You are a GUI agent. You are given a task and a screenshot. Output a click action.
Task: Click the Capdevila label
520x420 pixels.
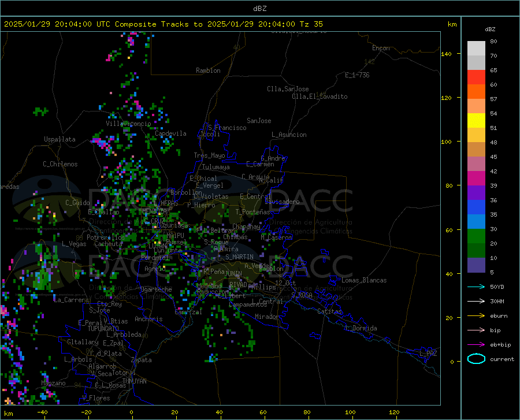tap(170, 133)
